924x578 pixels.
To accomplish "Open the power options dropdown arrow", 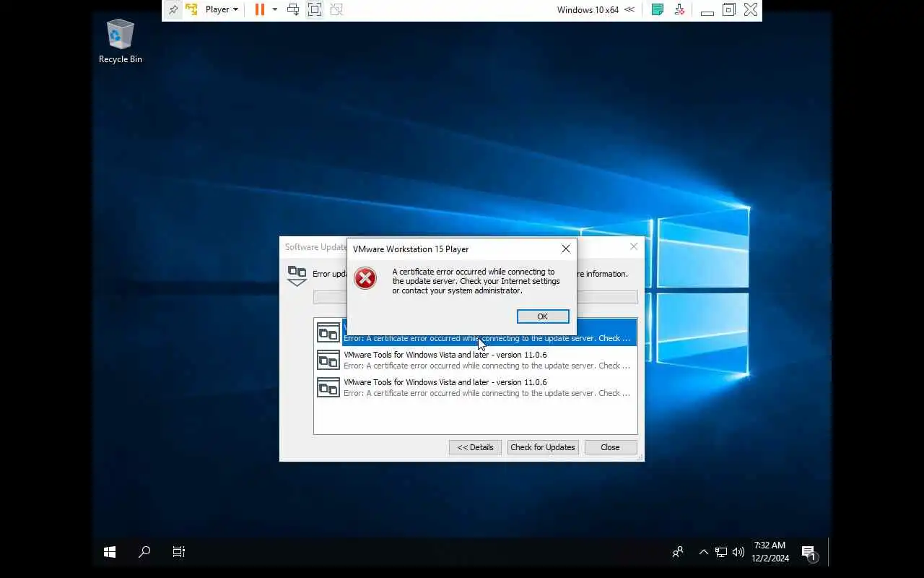I will pos(275,9).
